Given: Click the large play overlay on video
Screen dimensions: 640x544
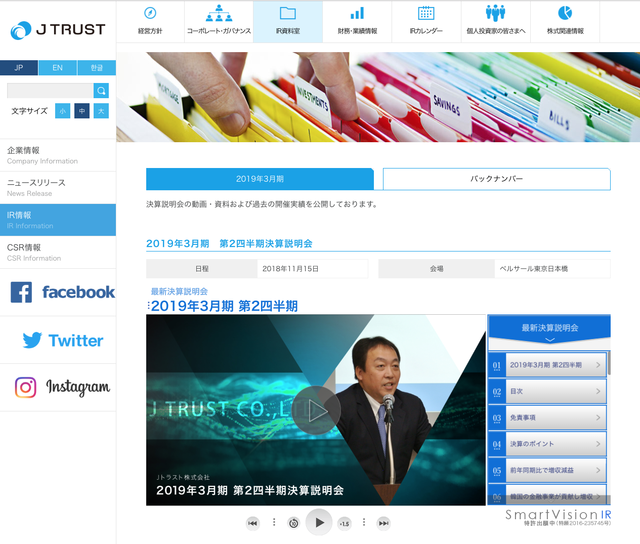Looking at the screenshot, I should 316,410.
